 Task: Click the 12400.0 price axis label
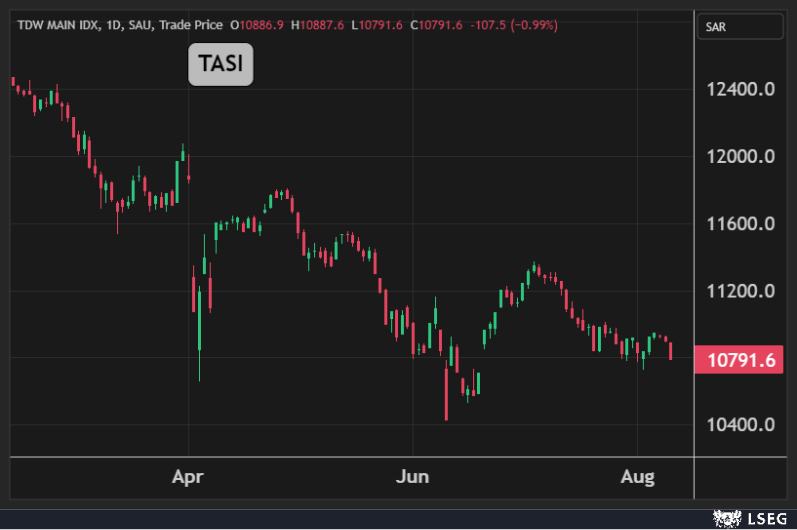point(741,90)
